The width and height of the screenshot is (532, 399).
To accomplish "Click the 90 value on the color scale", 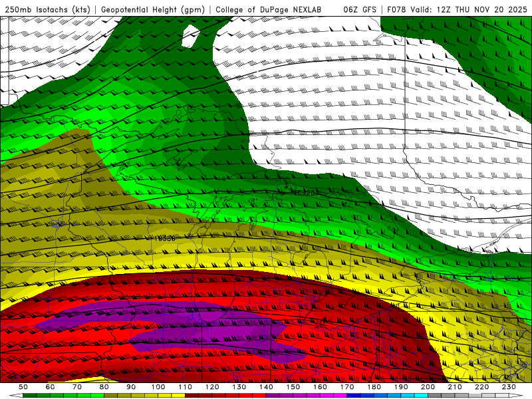I will click(x=131, y=387).
